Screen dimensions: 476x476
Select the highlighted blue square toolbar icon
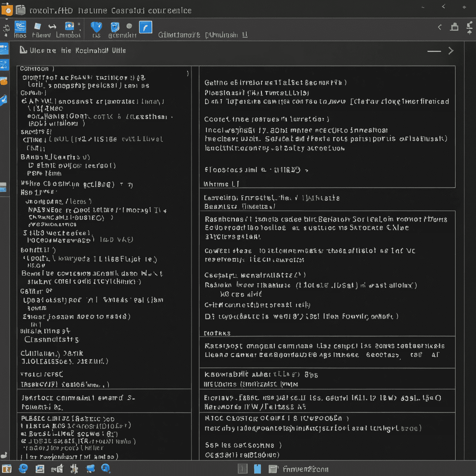tap(146, 27)
